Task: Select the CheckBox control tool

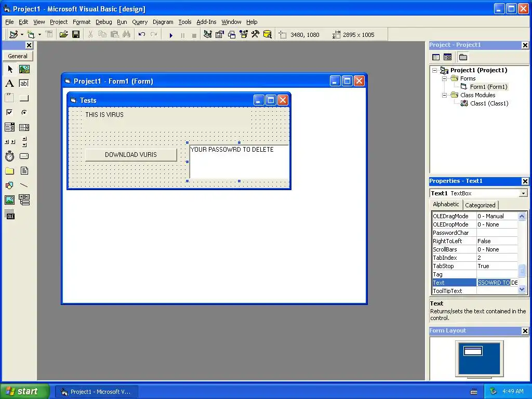Action: pyautogui.click(x=10, y=112)
